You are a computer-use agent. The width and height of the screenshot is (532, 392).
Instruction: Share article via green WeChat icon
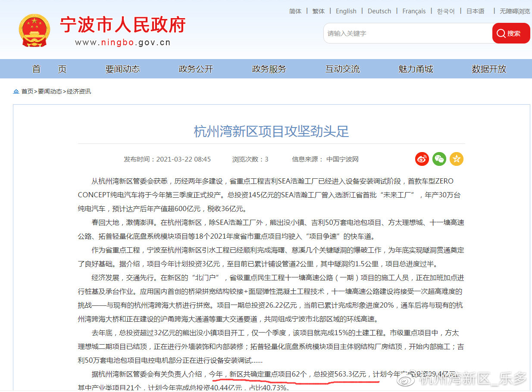[439, 159]
